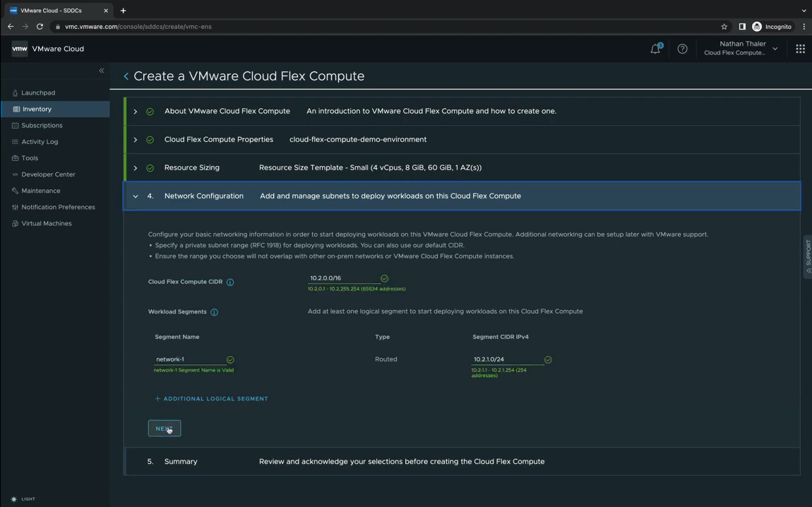The width and height of the screenshot is (812, 507).
Task: Open the browser side panel icon
Action: click(742, 26)
